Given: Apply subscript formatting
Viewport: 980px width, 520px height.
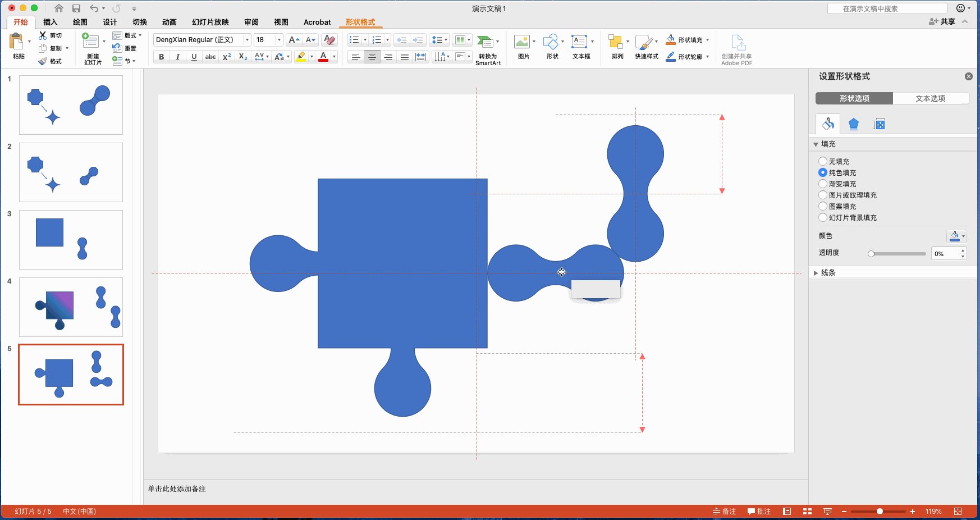Looking at the screenshot, I should [243, 57].
